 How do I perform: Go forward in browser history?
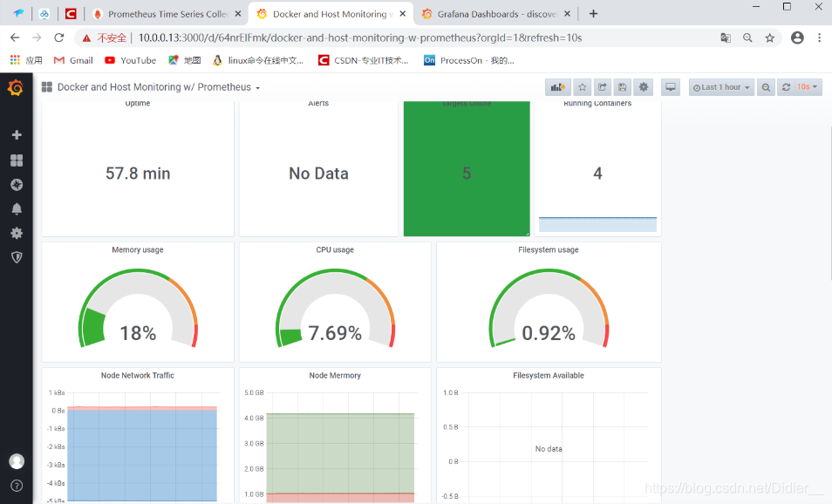point(37,37)
